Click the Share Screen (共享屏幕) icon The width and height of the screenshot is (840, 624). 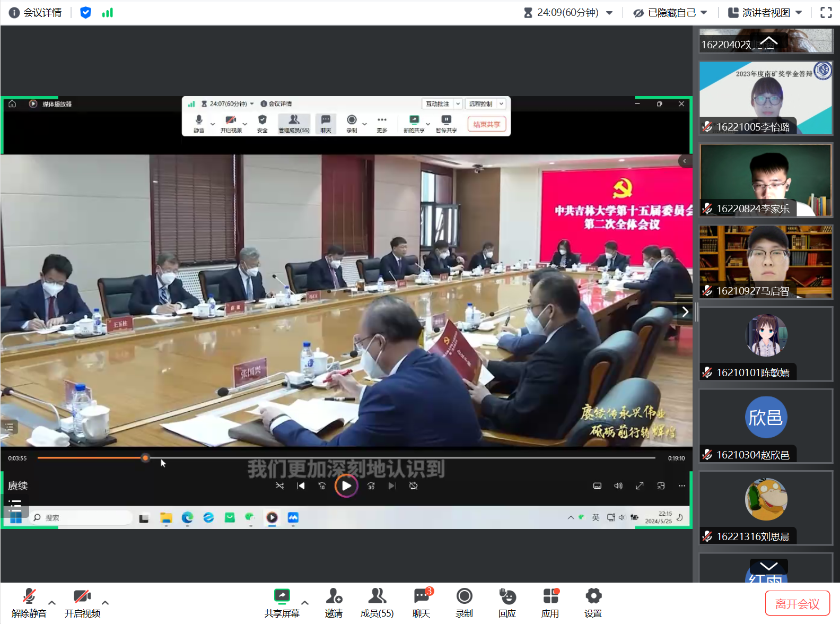pos(282,602)
